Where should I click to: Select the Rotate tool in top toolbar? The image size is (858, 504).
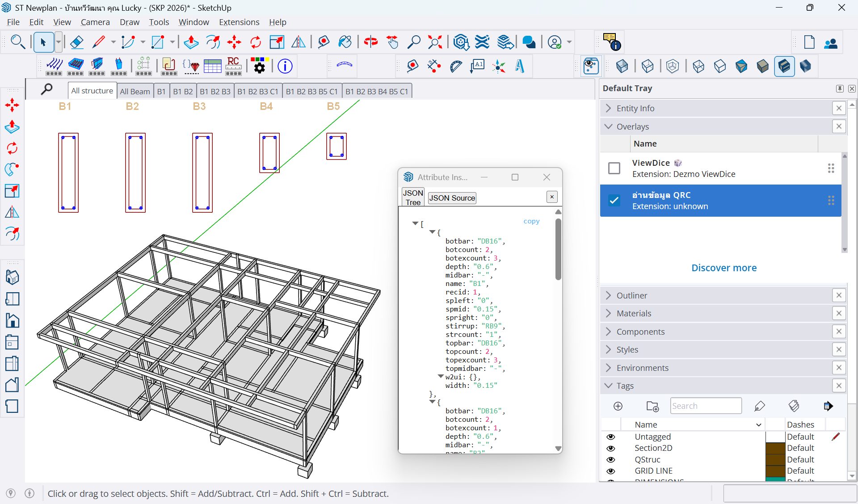[256, 42]
